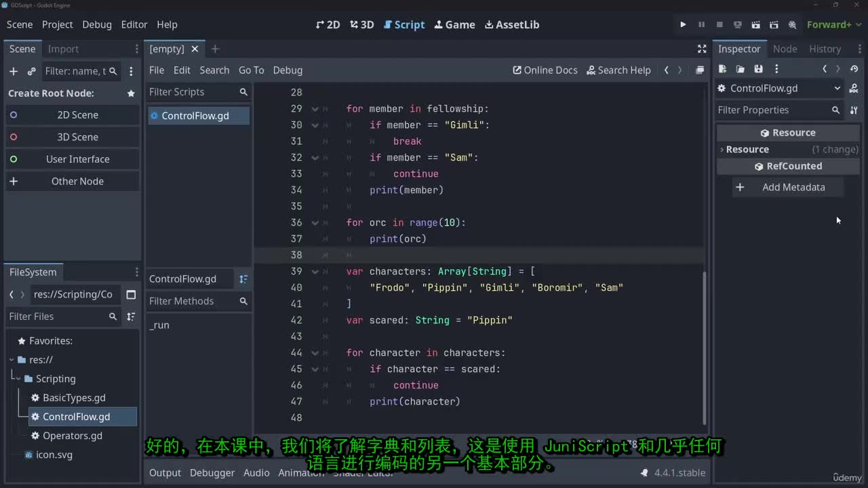Viewport: 868px width, 488px height.
Task: Make the script editor floating
Action: (x=700, y=70)
